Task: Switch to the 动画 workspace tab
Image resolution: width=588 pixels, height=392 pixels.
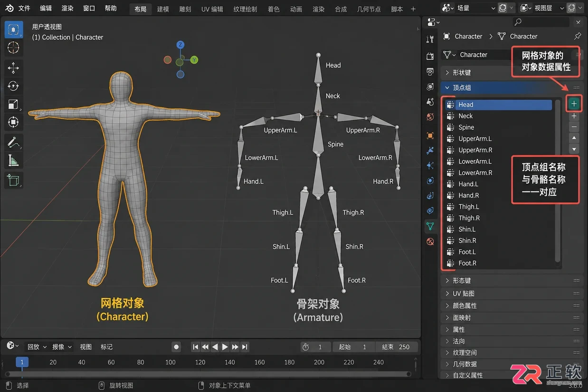Action: [x=296, y=9]
